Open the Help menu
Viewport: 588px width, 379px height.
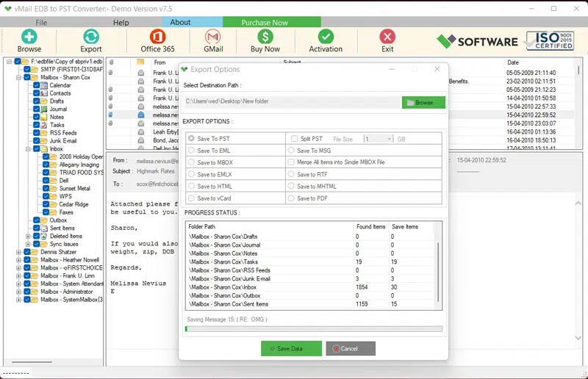coord(121,23)
